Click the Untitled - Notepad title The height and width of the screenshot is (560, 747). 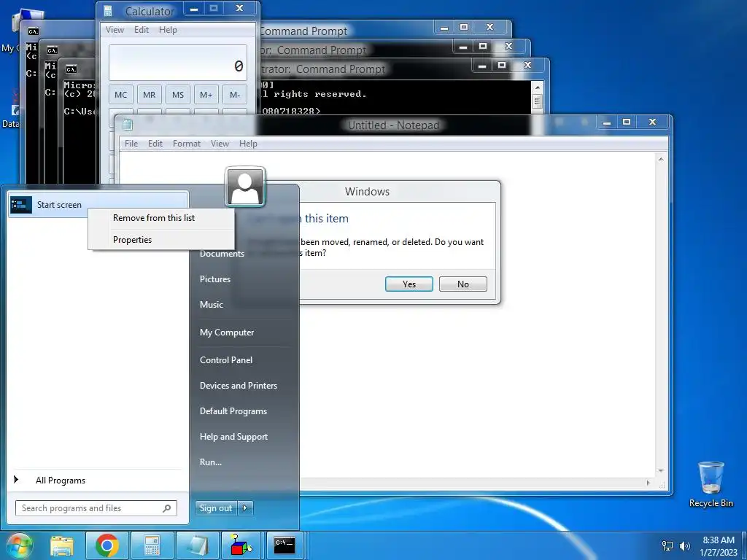coord(393,125)
